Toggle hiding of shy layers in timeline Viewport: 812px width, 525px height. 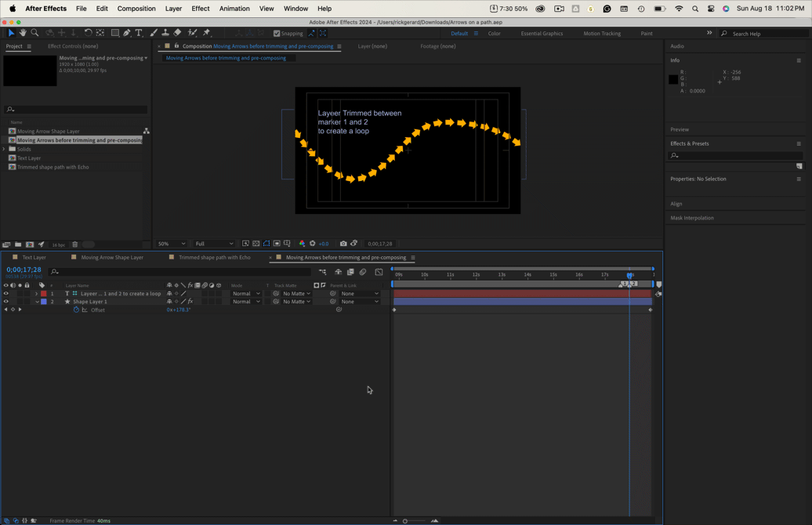(338, 272)
